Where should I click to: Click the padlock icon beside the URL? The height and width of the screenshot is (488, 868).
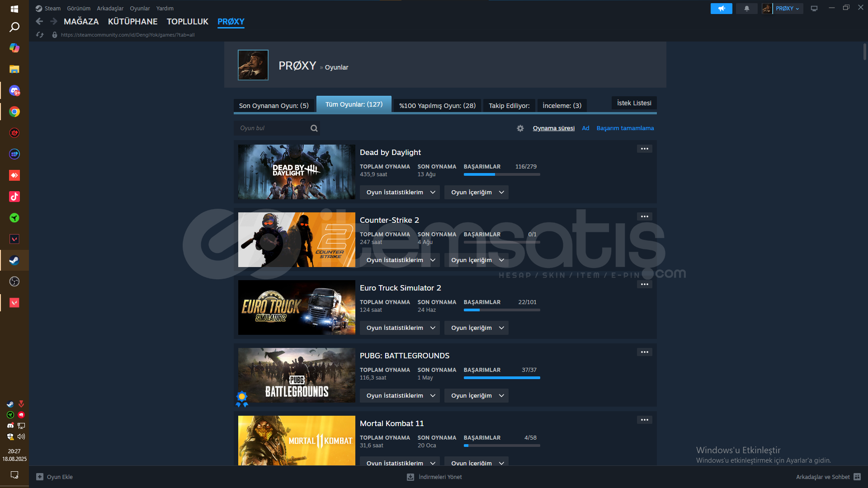point(55,35)
